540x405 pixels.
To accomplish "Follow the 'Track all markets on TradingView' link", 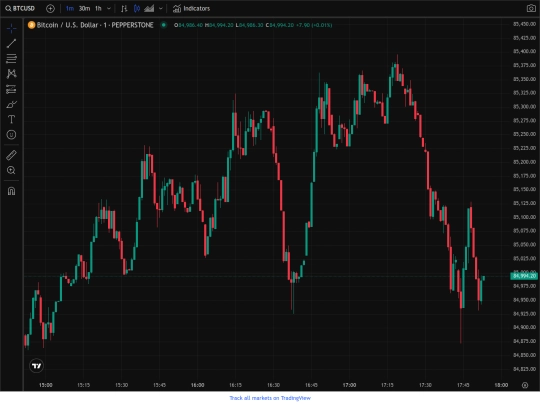I will pyautogui.click(x=270, y=398).
